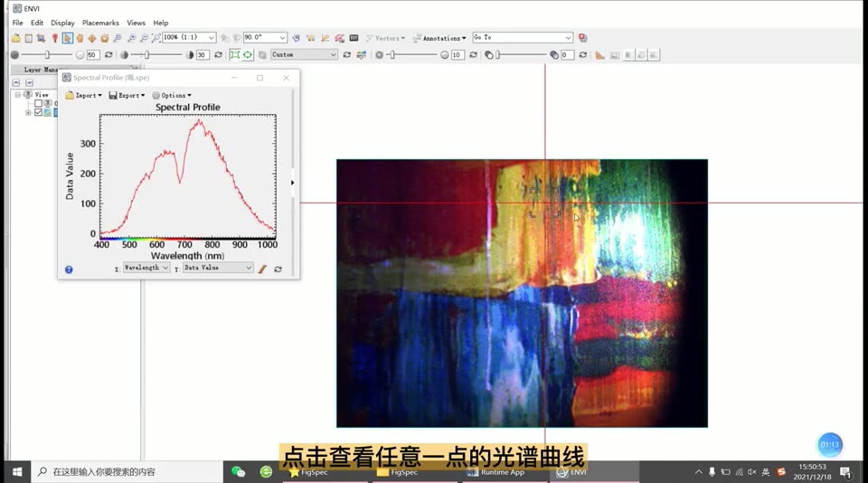Choose the Rotate view tool
Image resolution: width=868 pixels, height=483 pixels.
105,38
